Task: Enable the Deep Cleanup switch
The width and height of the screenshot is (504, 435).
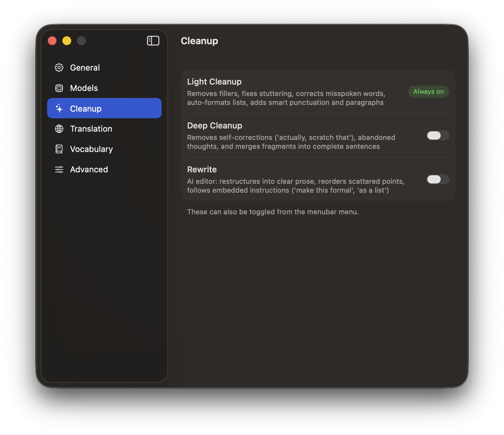Action: [437, 135]
